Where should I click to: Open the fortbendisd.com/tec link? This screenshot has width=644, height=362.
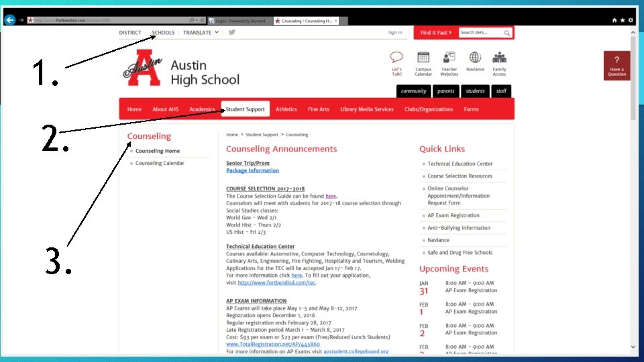pyautogui.click(x=276, y=283)
